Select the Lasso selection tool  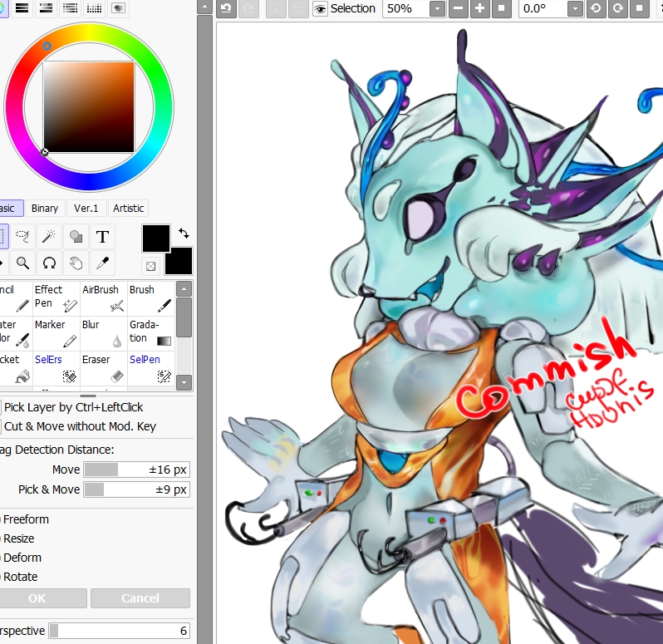point(22,237)
